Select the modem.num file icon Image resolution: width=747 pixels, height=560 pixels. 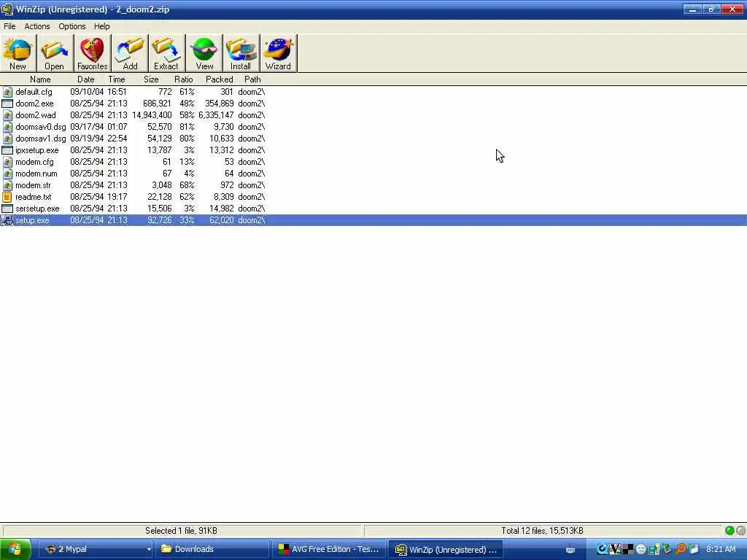[x=7, y=174]
